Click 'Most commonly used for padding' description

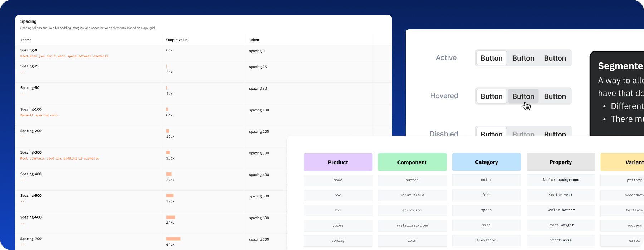(60, 159)
